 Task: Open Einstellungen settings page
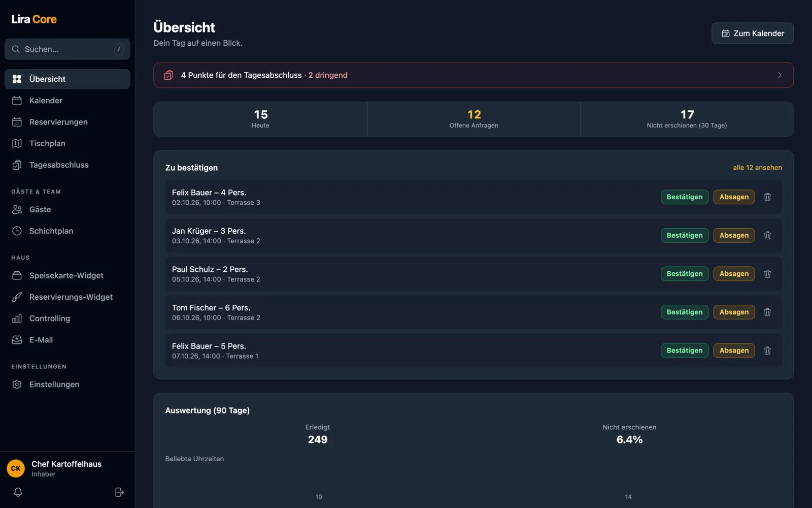coord(67,385)
